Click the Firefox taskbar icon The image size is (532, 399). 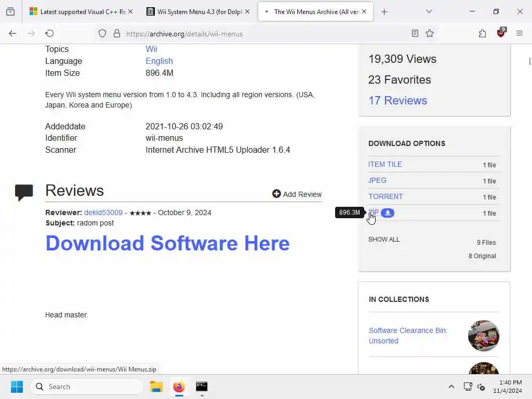(x=179, y=387)
